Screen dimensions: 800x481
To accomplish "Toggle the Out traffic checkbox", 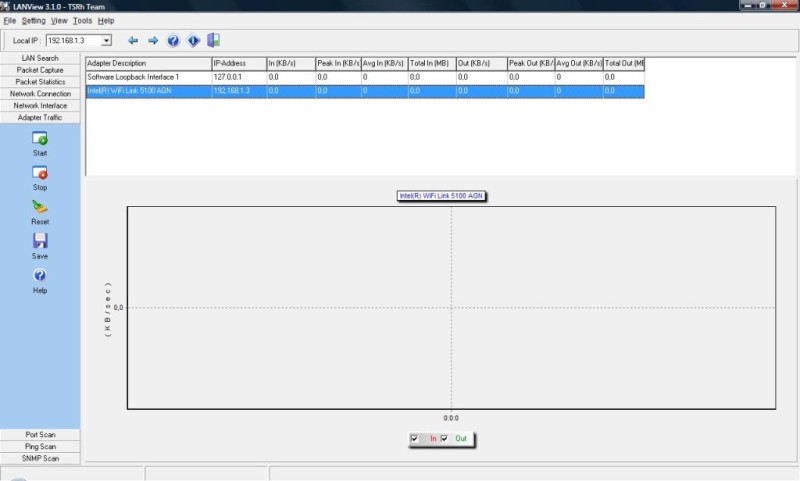I will click(x=444, y=439).
